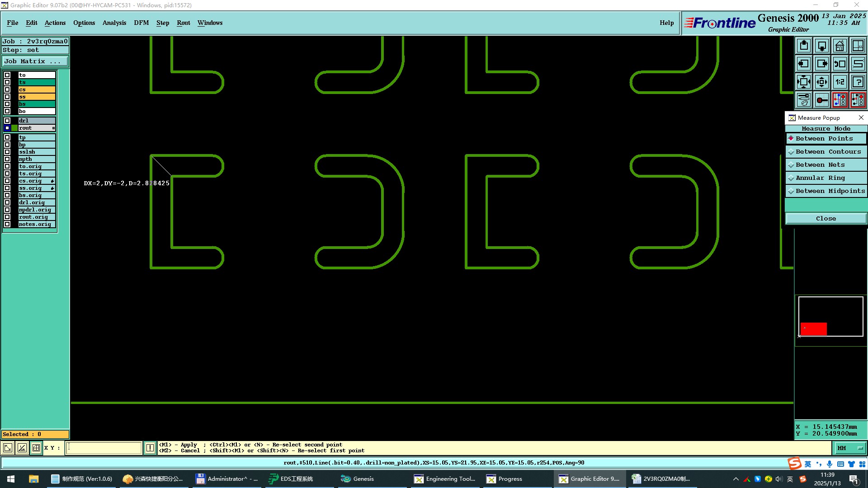868x488 pixels.
Task: Click the pan up view icon
Action: 804,46
